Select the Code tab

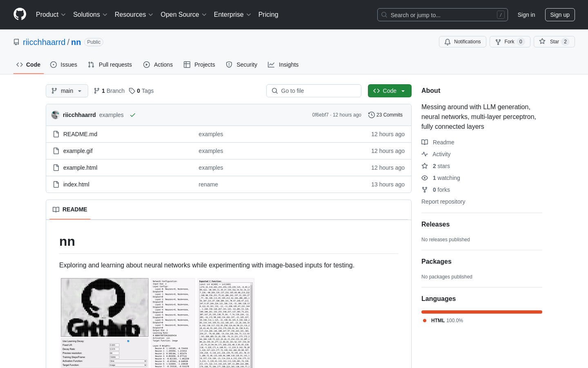(29, 65)
